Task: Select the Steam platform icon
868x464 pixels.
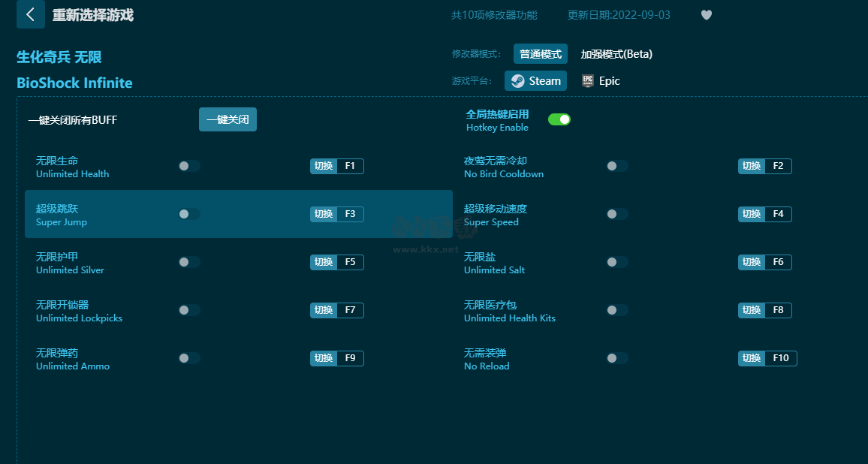Action: pyautogui.click(x=517, y=81)
